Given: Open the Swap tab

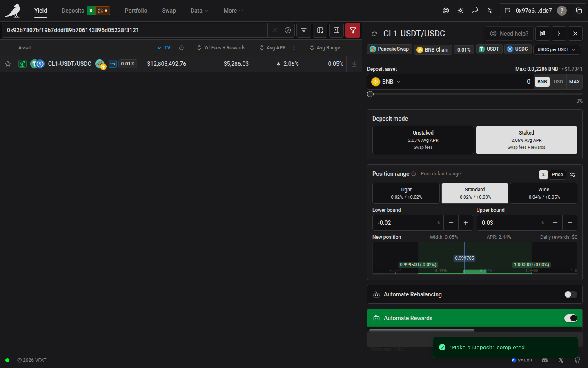Looking at the screenshot, I should [x=169, y=11].
